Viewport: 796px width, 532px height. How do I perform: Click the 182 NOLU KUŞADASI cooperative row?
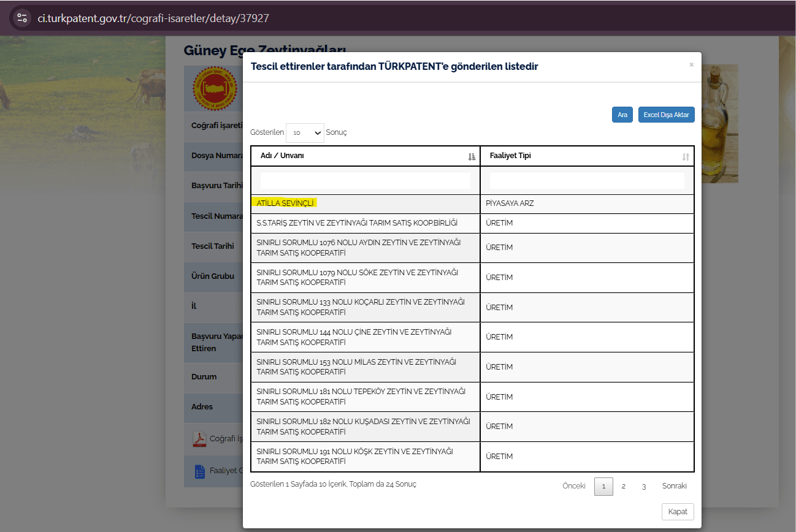[472, 427]
